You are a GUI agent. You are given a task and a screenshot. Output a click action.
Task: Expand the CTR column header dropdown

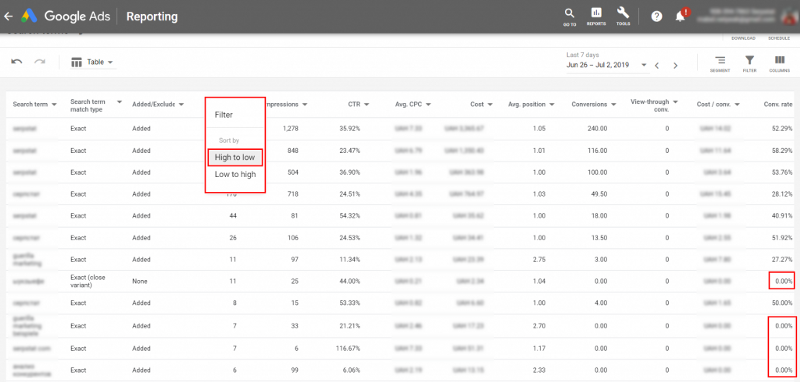(366, 105)
